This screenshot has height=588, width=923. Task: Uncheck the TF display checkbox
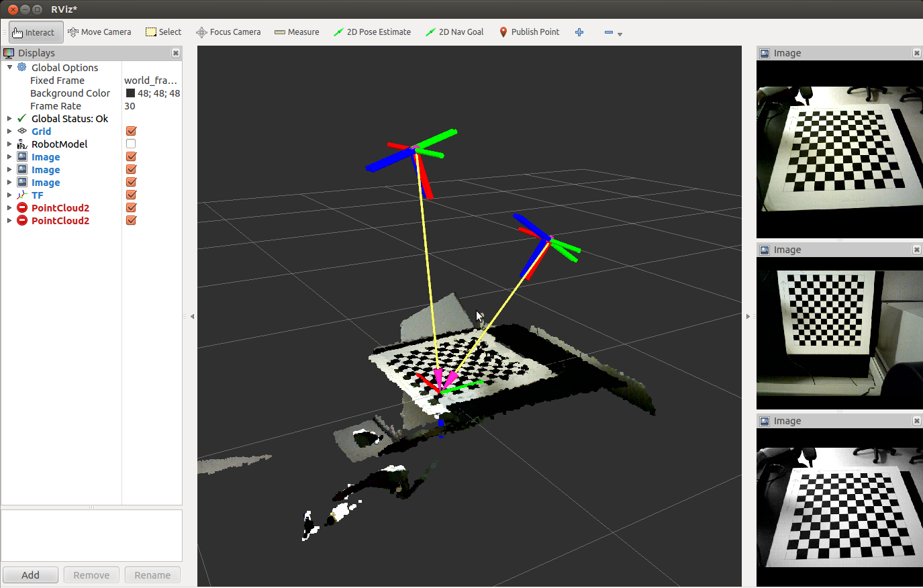tap(131, 195)
